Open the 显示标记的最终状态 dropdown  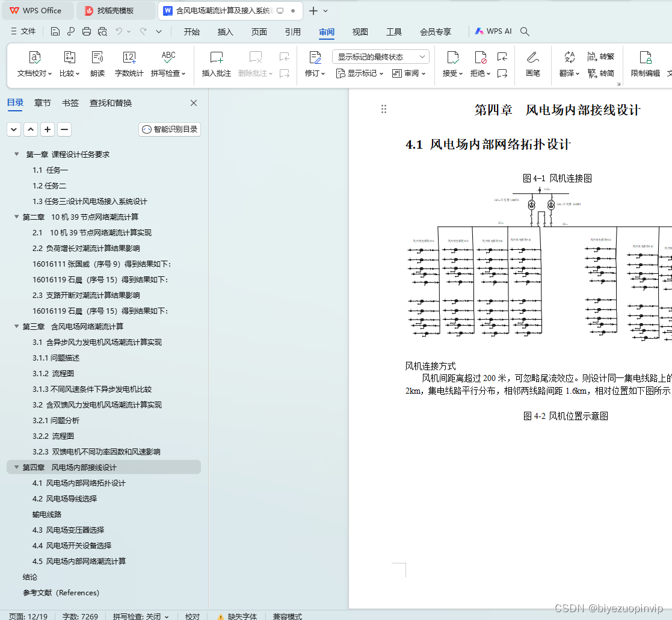coord(381,57)
